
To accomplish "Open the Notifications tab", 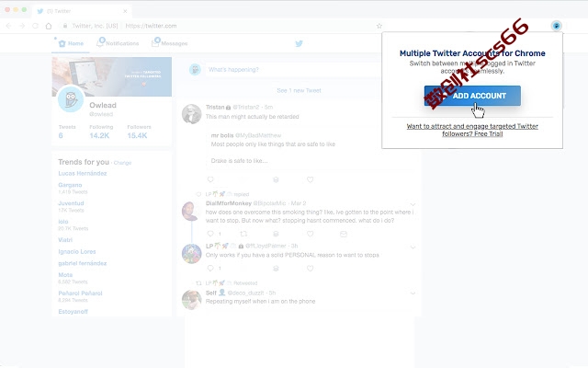I will click(x=118, y=43).
